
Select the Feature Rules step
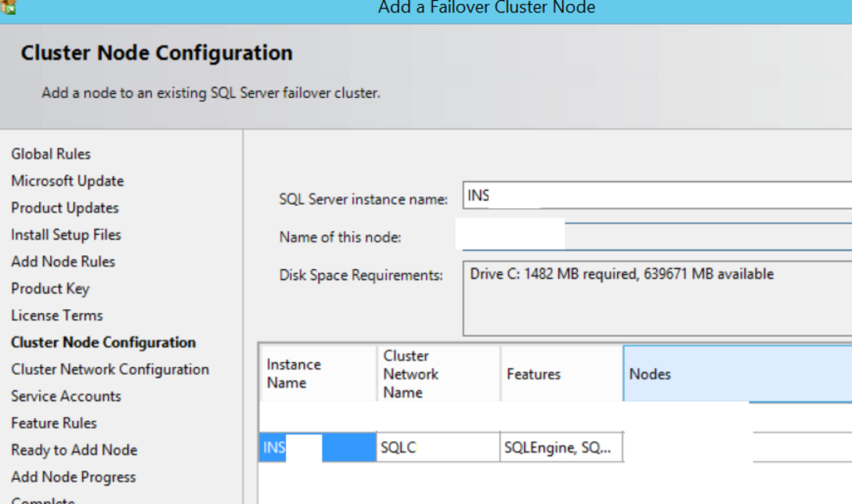click(x=54, y=423)
